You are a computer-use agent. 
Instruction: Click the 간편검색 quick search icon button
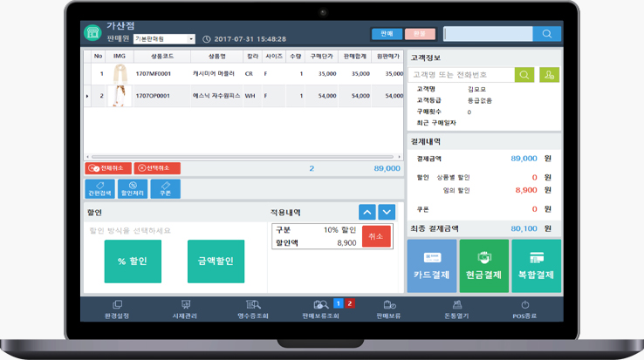pyautogui.click(x=99, y=188)
